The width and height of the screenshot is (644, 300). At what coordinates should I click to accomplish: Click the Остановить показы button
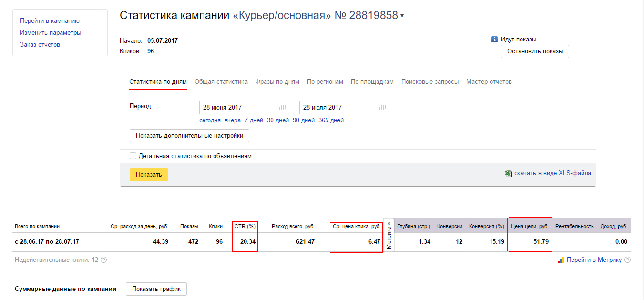[x=535, y=51]
